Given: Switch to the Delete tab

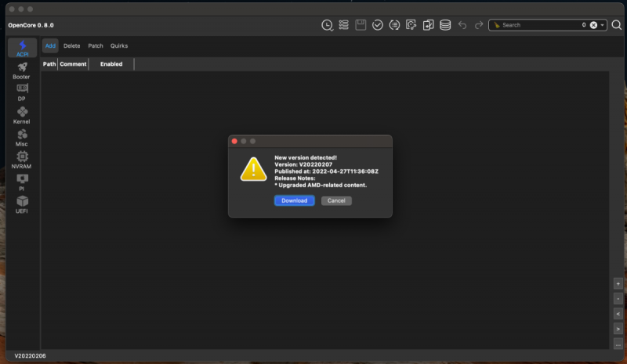Looking at the screenshot, I should (x=71, y=46).
